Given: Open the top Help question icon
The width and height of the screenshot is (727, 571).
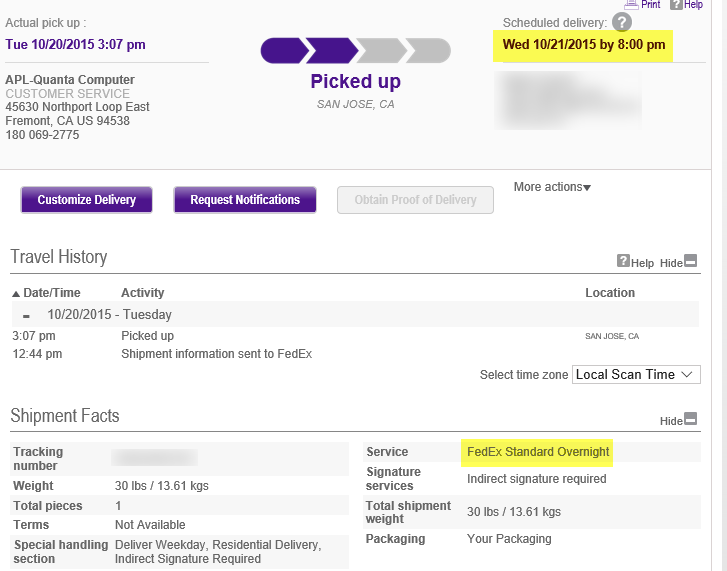Looking at the screenshot, I should click(676, 4).
